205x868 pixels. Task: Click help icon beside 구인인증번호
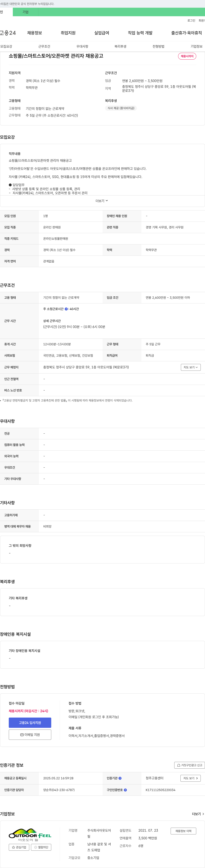pos(125,790)
